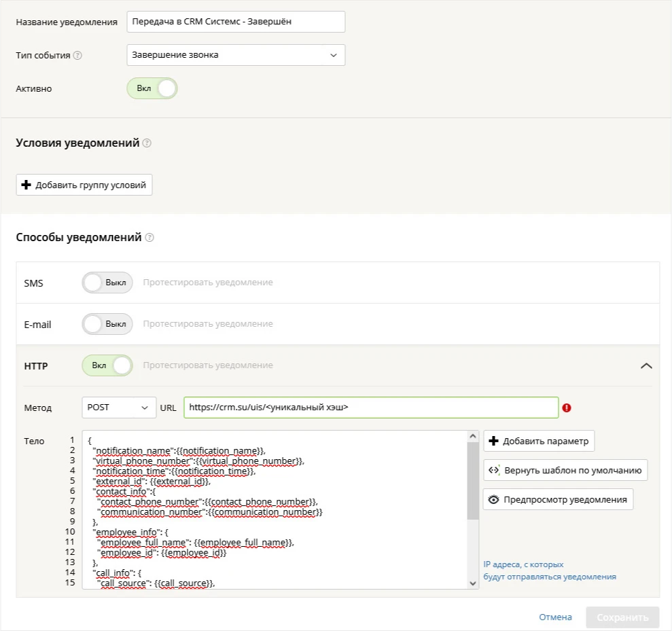672x631 pixels.
Task: Disable the HTTP notification toggle
Action: click(x=107, y=365)
